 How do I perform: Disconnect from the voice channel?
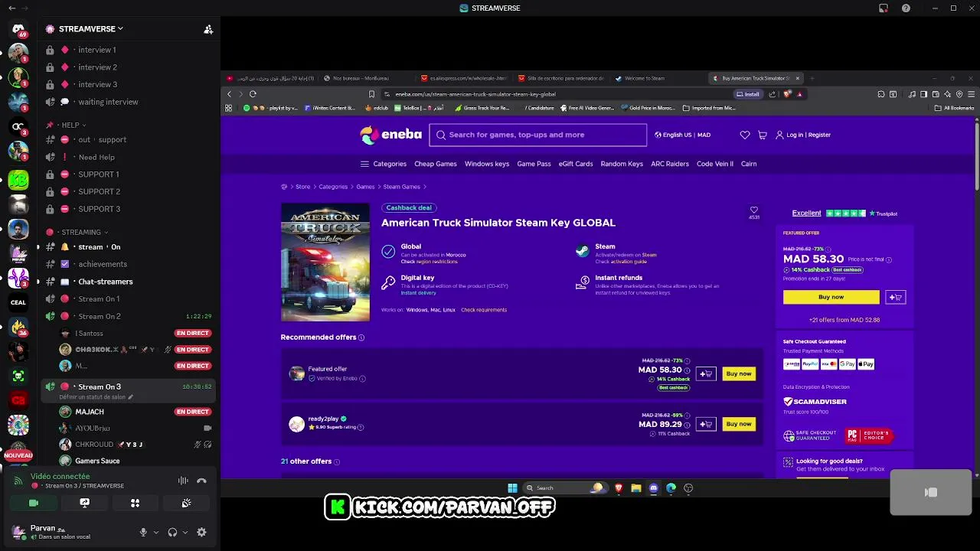[x=201, y=481]
